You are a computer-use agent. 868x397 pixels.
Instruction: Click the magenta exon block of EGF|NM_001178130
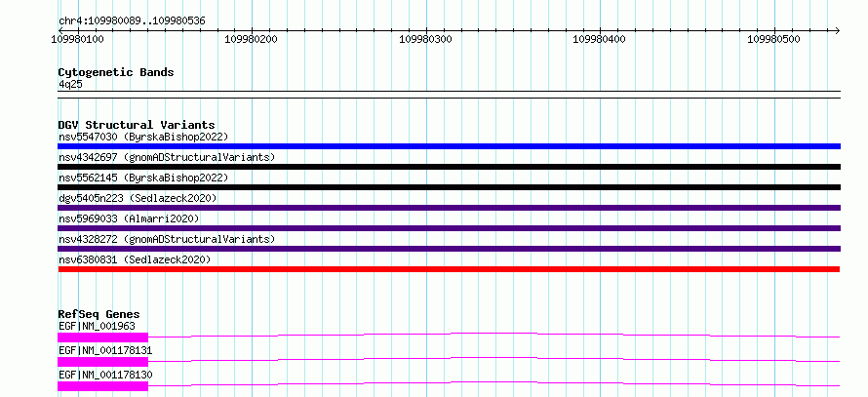pos(103,386)
